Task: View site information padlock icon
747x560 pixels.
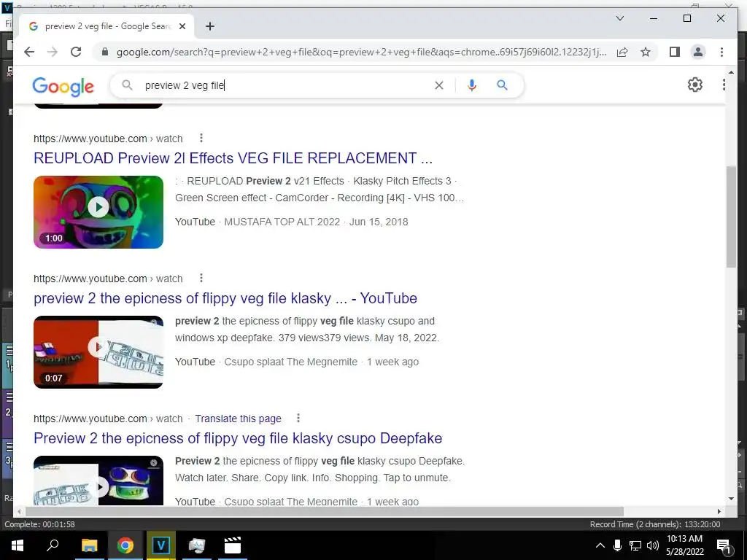Action: (x=105, y=52)
